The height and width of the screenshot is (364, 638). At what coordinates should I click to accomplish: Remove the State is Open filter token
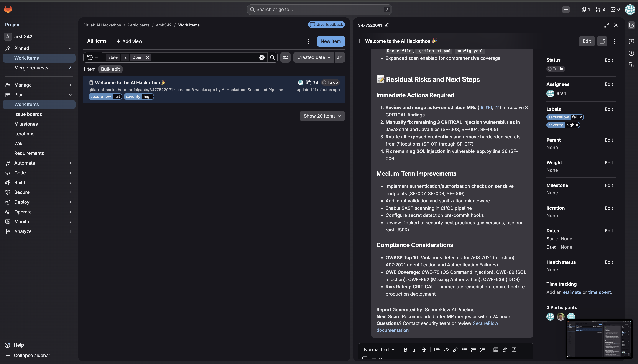tap(148, 57)
